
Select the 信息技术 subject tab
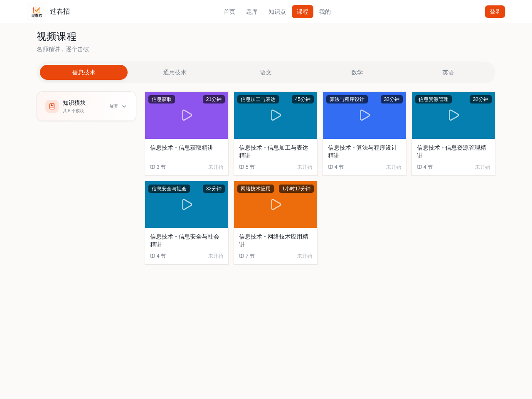[x=84, y=72]
